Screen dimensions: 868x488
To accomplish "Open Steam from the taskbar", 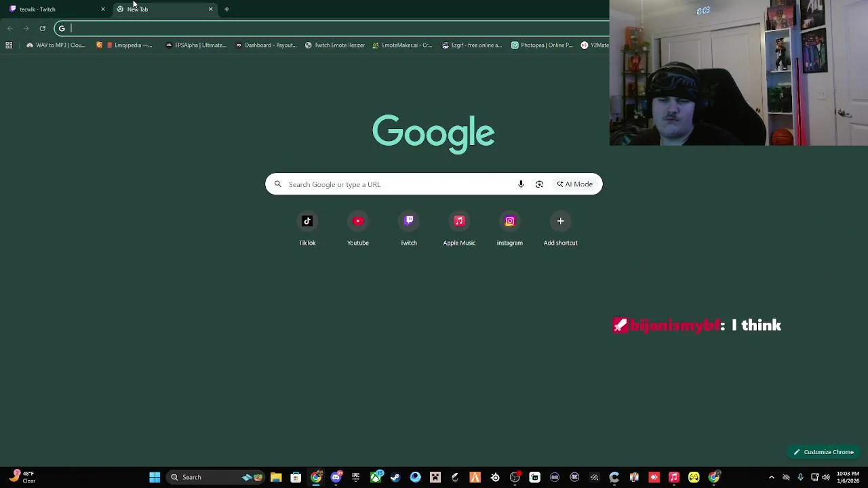I will (395, 477).
